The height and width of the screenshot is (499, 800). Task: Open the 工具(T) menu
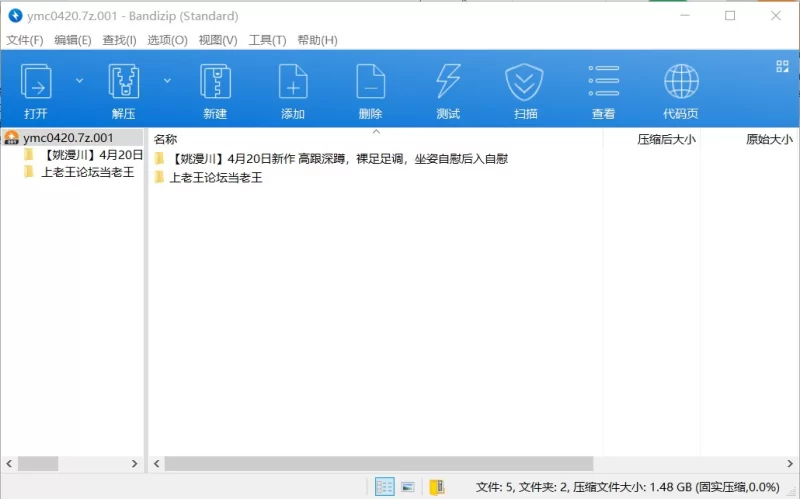click(267, 40)
